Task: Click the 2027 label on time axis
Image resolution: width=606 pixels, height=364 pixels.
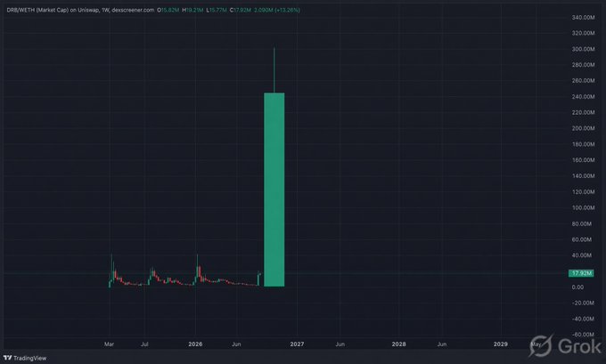Action: (297, 344)
